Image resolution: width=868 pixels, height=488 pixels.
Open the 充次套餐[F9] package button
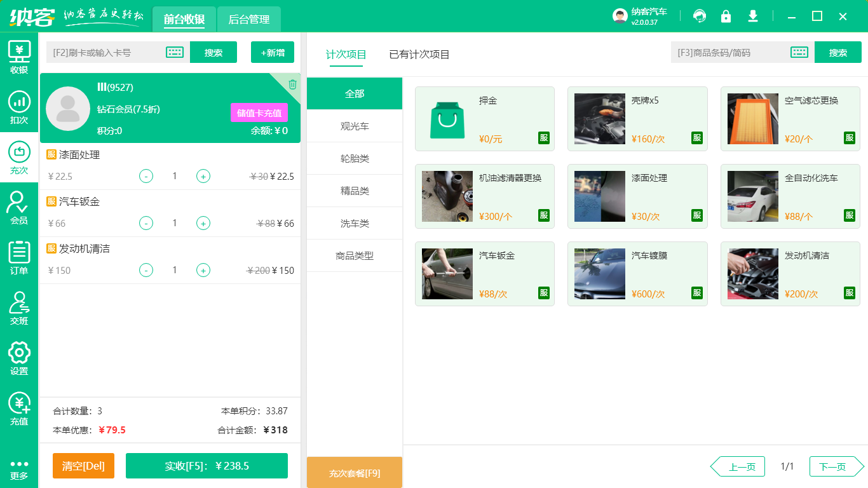[x=354, y=472]
